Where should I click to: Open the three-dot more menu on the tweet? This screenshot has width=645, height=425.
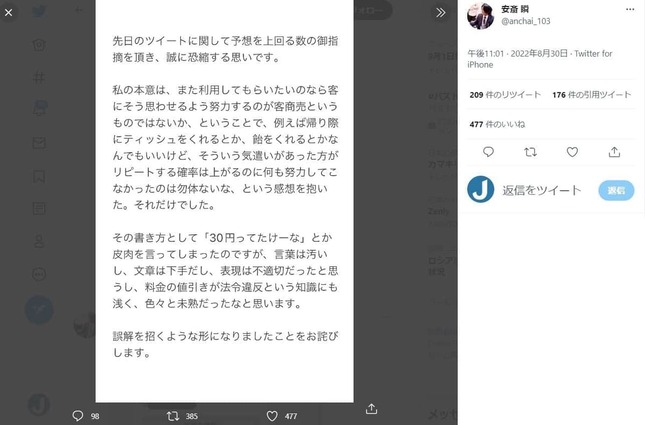click(x=630, y=9)
